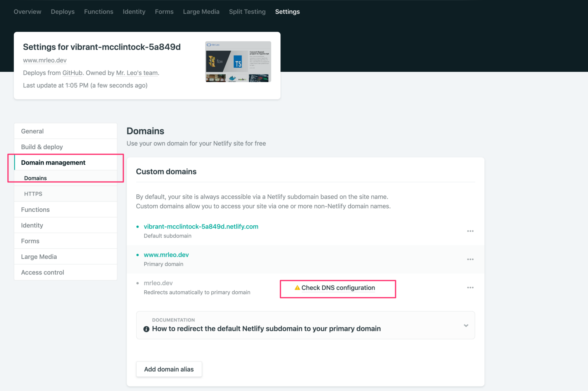Image resolution: width=588 pixels, height=391 pixels.
Task: Open options menu for the mrleo.dev redirect row
Action: (470, 288)
